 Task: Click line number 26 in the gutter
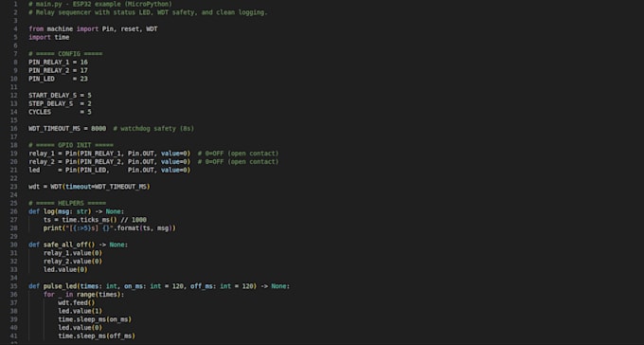click(x=14, y=211)
